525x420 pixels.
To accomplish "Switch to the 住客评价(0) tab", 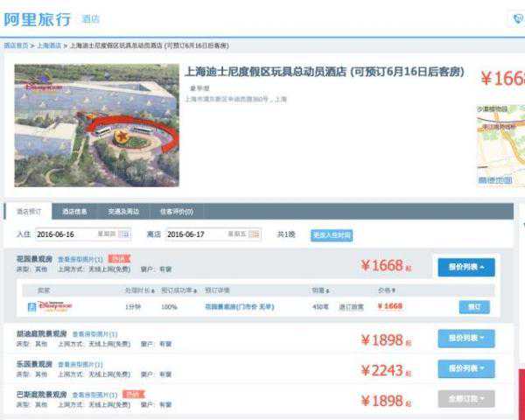I will point(177,212).
